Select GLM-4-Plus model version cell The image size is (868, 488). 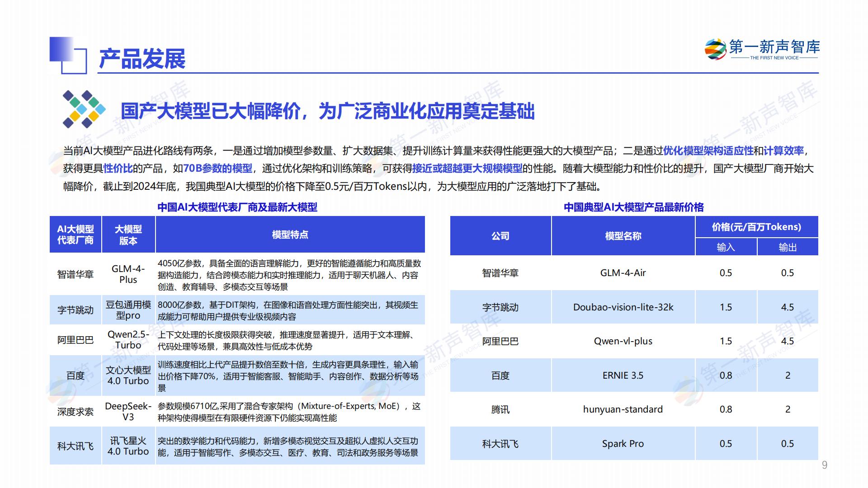128,274
